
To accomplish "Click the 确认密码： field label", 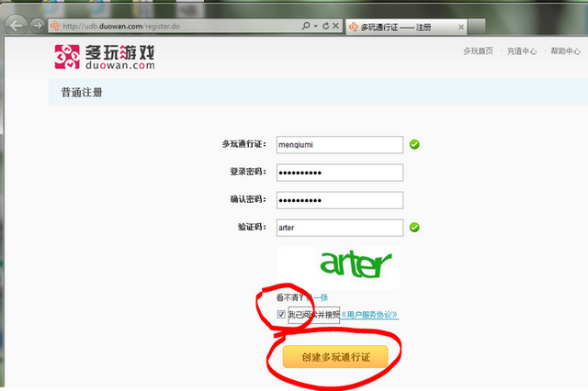I will point(248,199).
